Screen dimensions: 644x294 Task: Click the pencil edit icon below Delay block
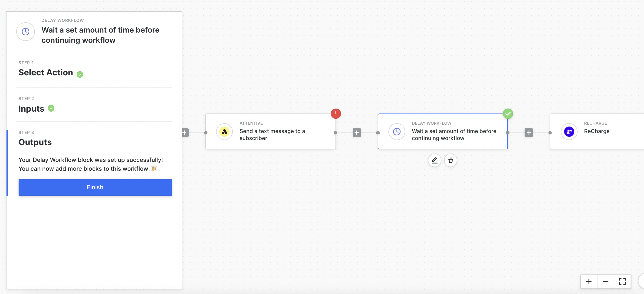[434, 160]
